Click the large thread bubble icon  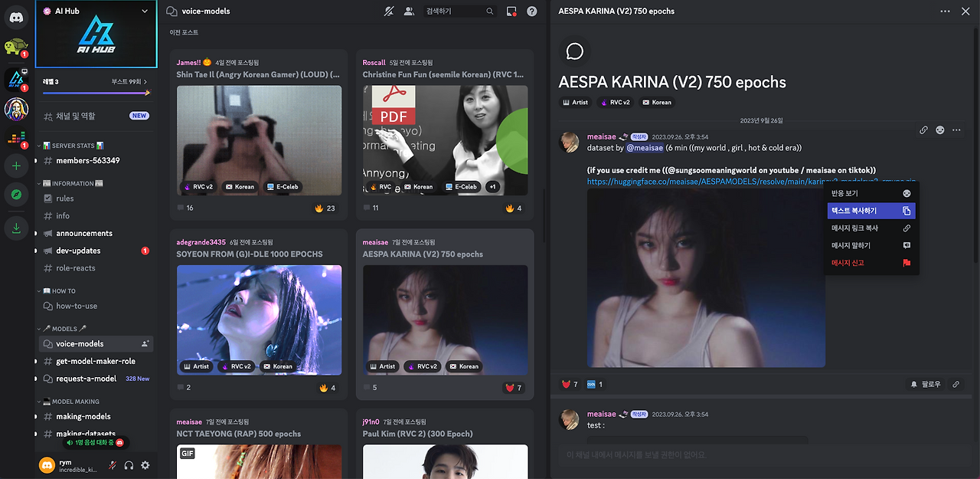coord(575,51)
